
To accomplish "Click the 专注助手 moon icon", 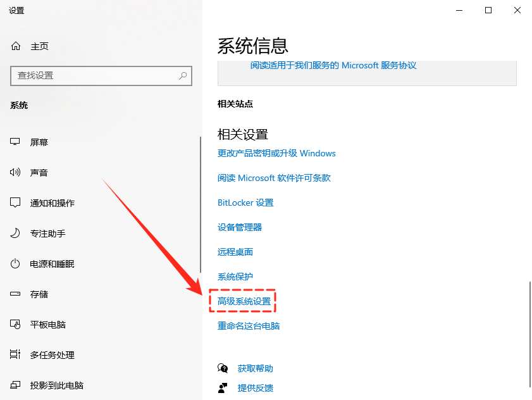I will 15,234.
